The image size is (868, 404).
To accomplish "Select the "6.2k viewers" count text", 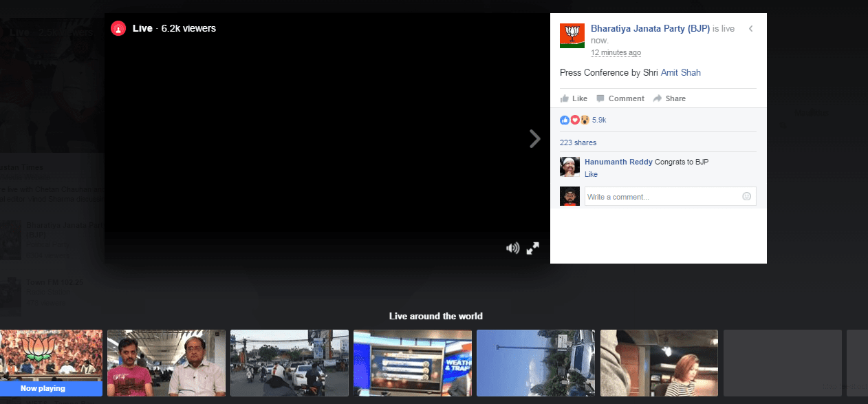I will click(x=188, y=28).
